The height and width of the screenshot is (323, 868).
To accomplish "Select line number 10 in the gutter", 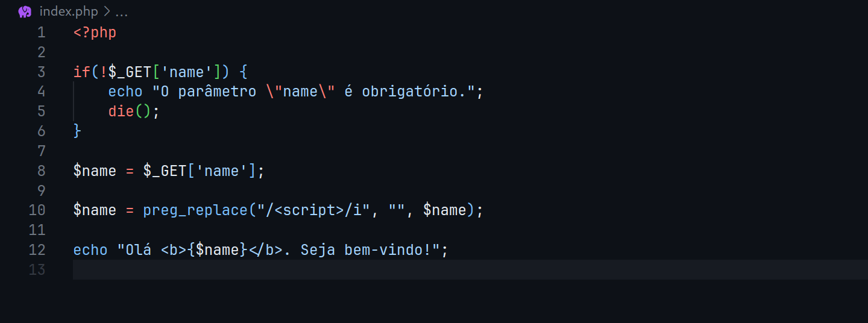I will click(37, 210).
